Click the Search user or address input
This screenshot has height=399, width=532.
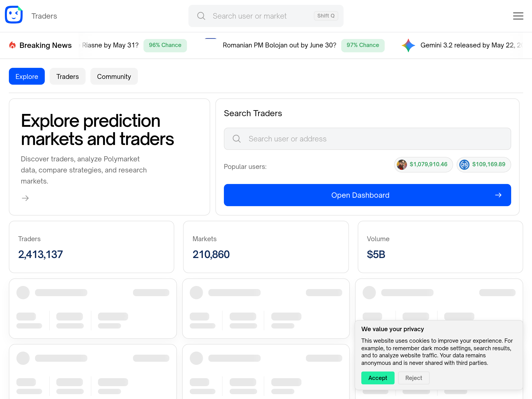pyautogui.click(x=367, y=139)
